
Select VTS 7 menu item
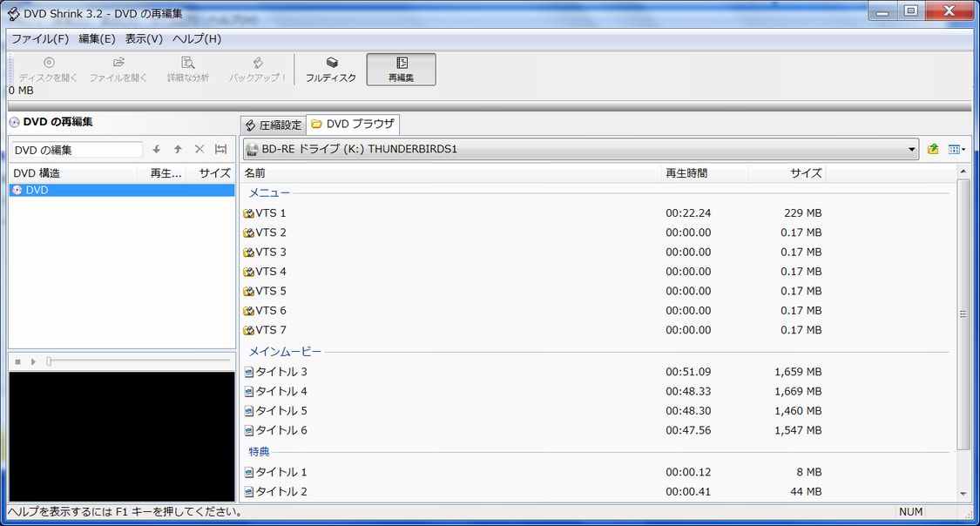[x=264, y=330]
